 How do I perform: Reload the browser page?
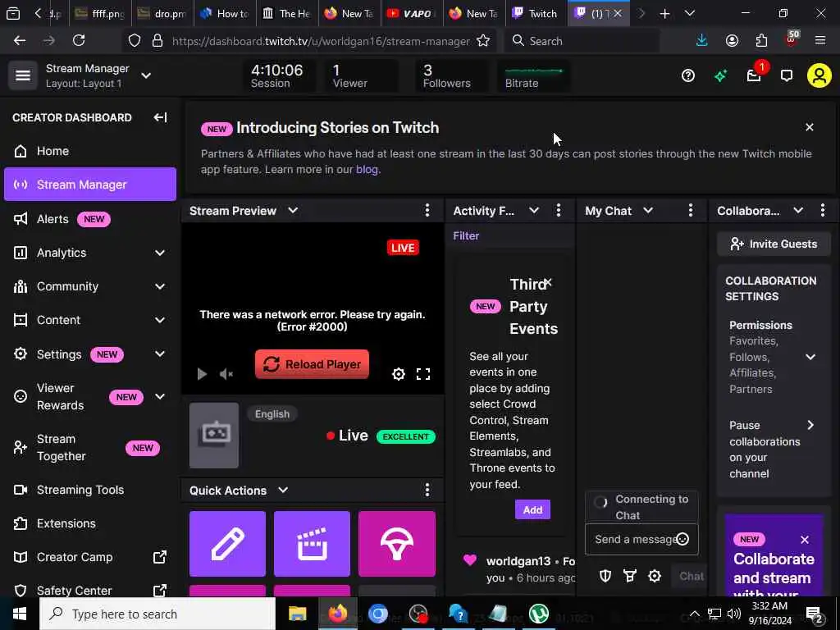(x=79, y=40)
